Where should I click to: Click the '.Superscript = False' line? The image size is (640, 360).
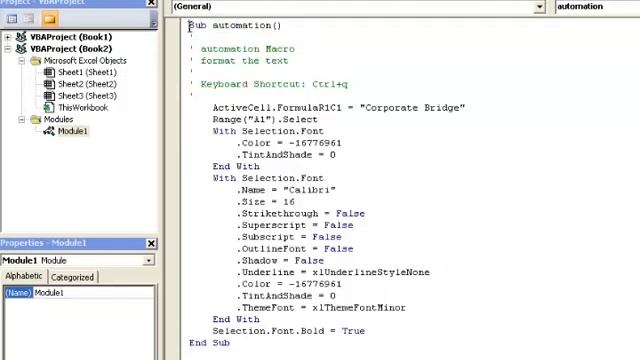295,225
